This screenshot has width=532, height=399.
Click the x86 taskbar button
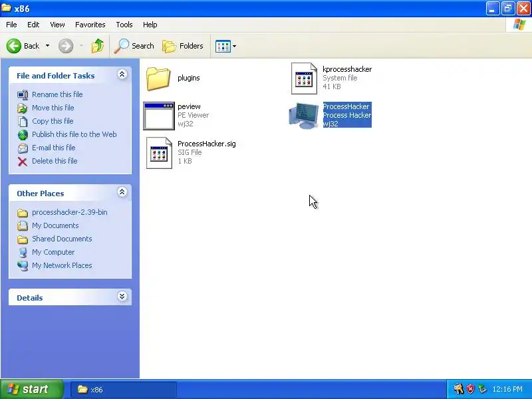point(124,390)
